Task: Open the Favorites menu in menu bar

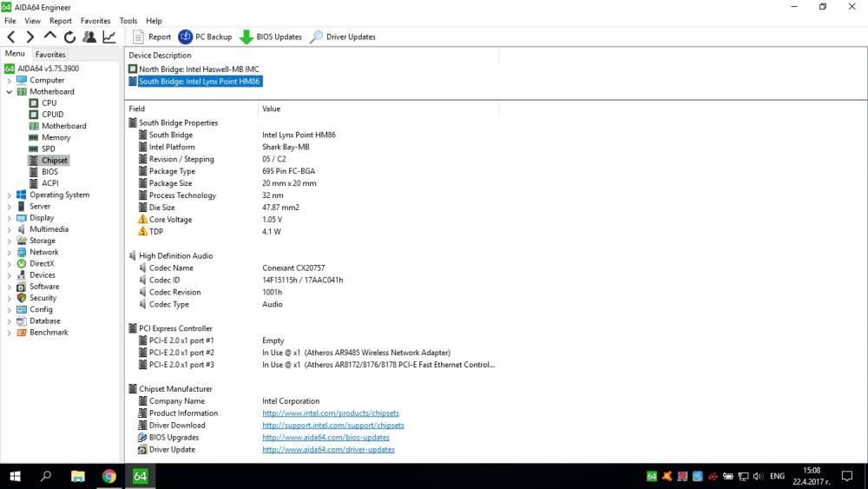Action: click(x=95, y=21)
